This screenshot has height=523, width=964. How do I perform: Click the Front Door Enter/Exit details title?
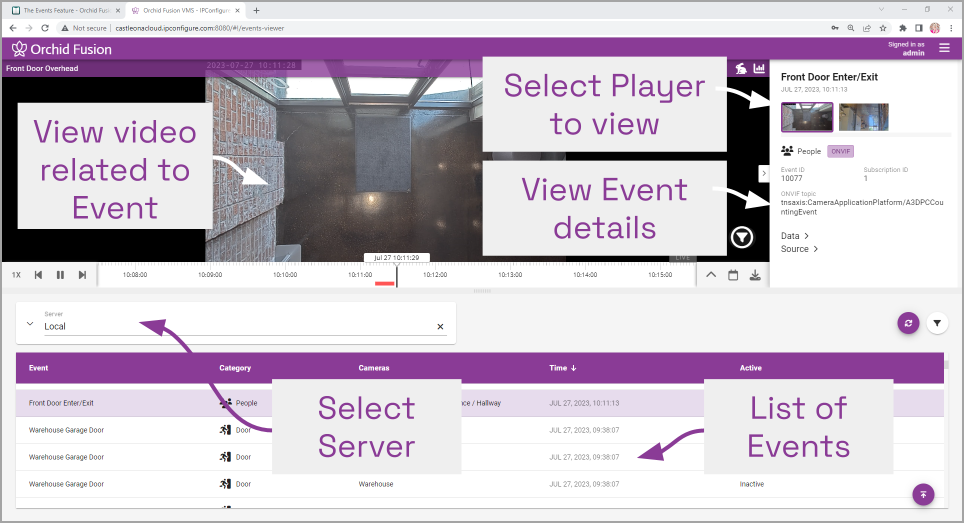point(829,77)
